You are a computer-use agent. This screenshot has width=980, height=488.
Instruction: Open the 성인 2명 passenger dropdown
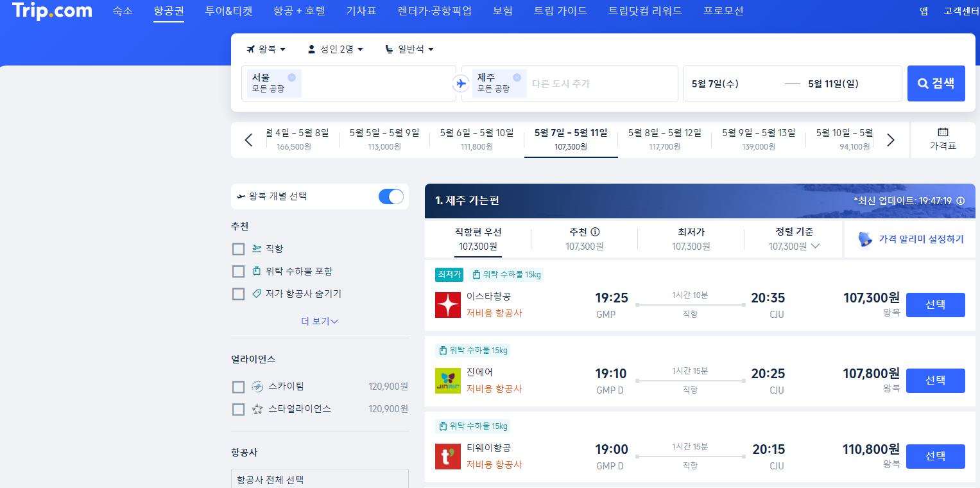(335, 49)
